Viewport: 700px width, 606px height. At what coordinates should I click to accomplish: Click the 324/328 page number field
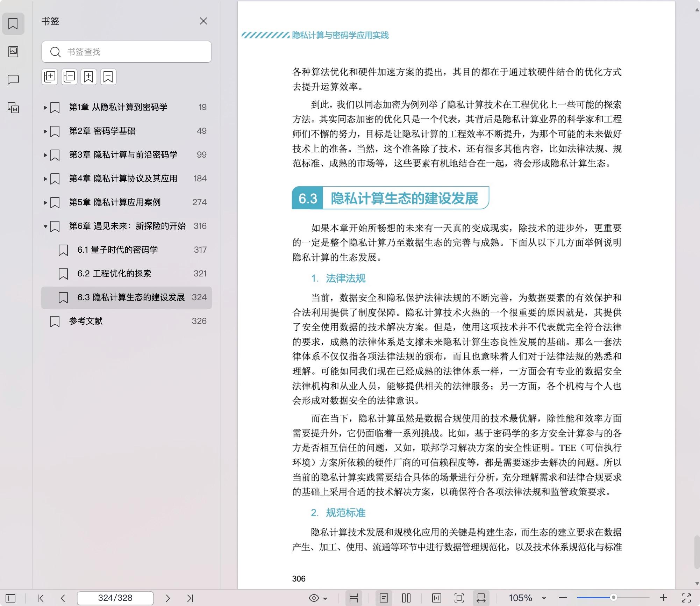click(115, 598)
